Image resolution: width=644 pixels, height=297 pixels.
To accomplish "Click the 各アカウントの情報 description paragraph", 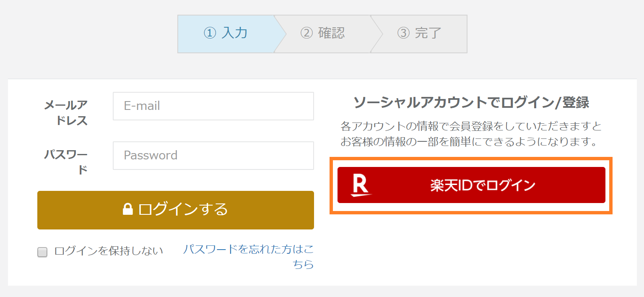I will click(471, 134).
